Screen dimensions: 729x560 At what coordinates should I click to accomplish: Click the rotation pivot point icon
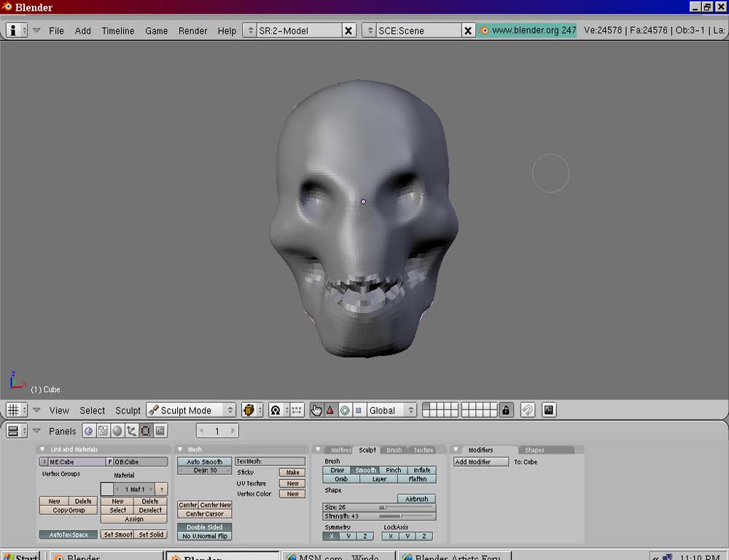(x=278, y=411)
